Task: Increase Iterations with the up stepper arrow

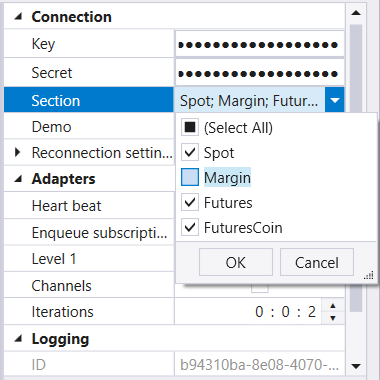Action: (x=333, y=306)
